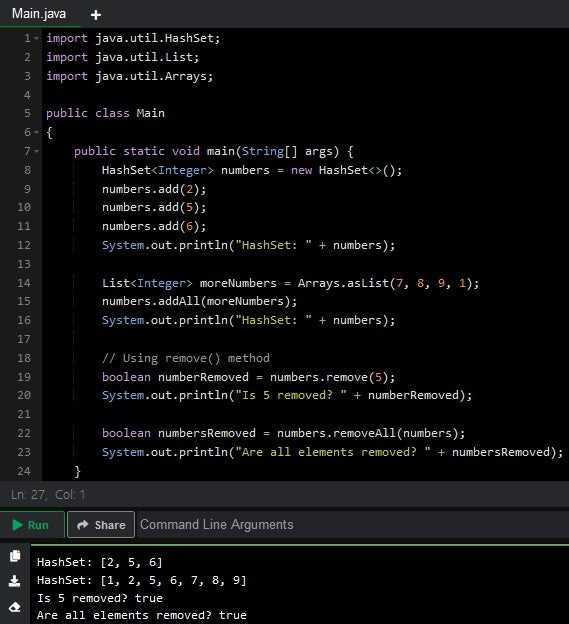Click the '// Using remove() method' comment
Image resolution: width=569 pixels, height=624 pixels.
pos(186,358)
